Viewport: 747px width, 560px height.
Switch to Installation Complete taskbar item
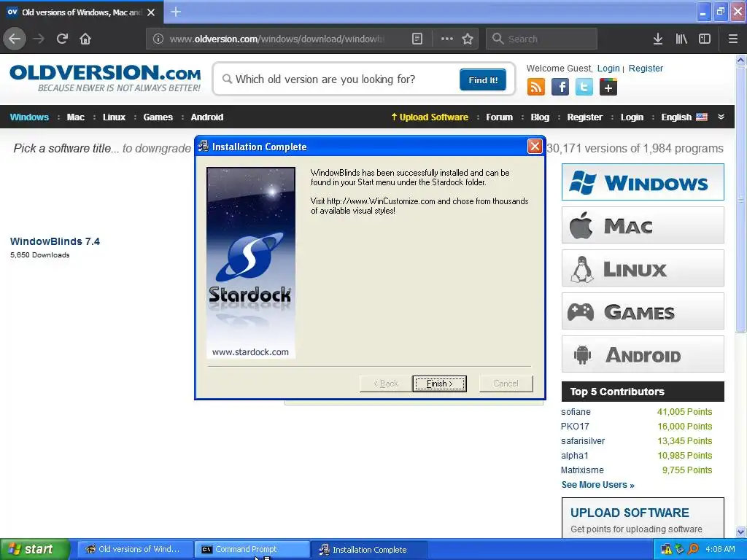(x=370, y=550)
